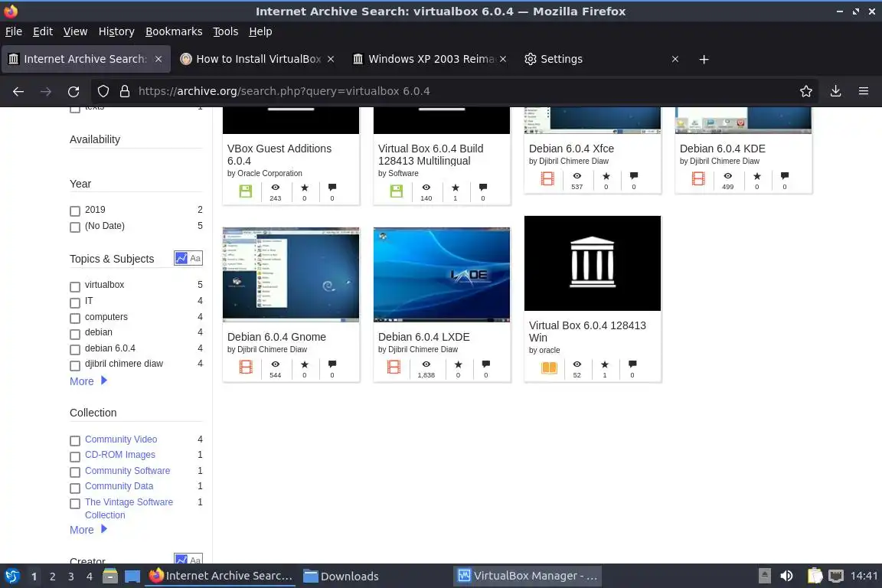
Task: Switch to VirtualBox Manager in taskbar
Action: (528, 577)
